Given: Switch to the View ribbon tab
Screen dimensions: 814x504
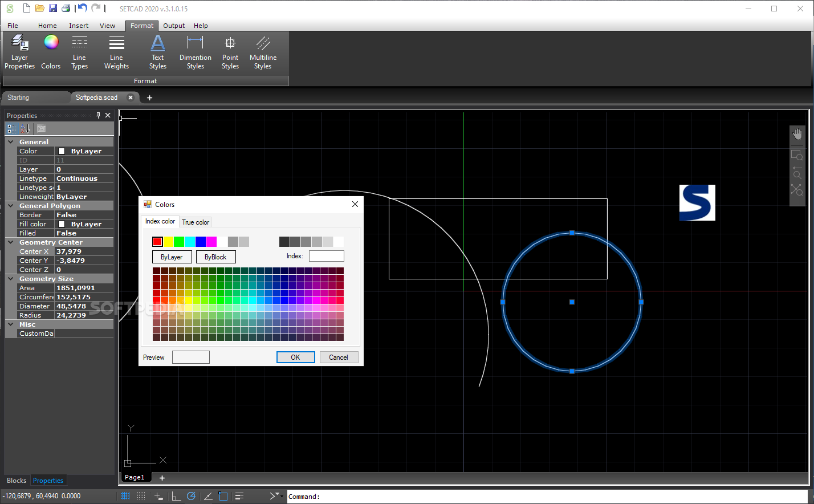Looking at the screenshot, I should [x=107, y=26].
